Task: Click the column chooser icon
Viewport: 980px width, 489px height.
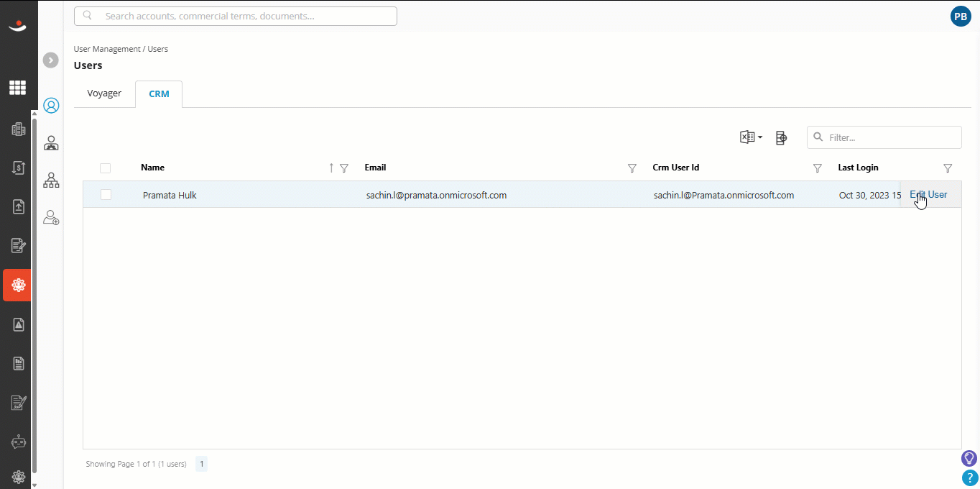Action: (x=782, y=138)
